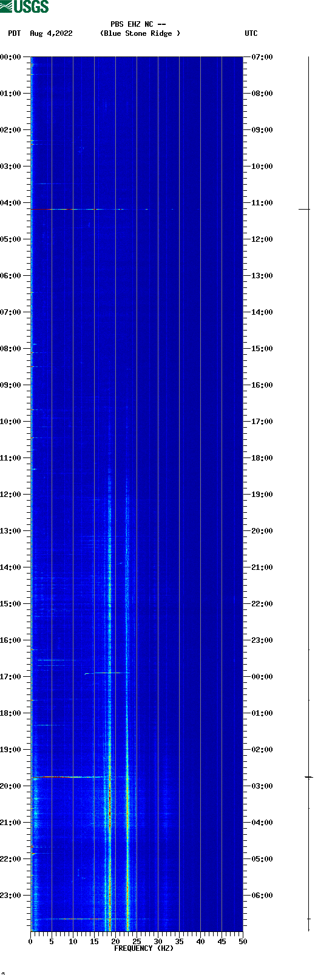Click the PDT time label '20:00'
Screen dimensions: 335x980
(x=10, y=786)
